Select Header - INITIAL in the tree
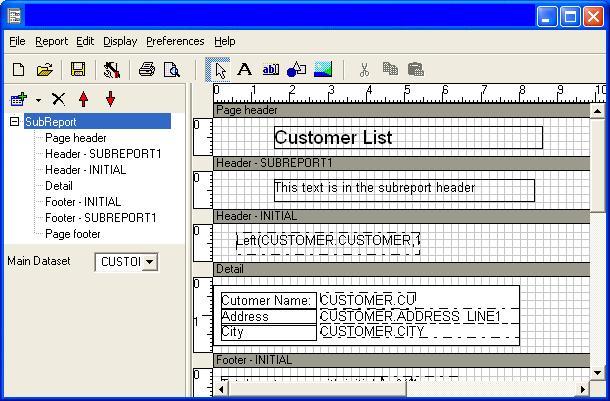The height and width of the screenshot is (401, 610). point(85,170)
